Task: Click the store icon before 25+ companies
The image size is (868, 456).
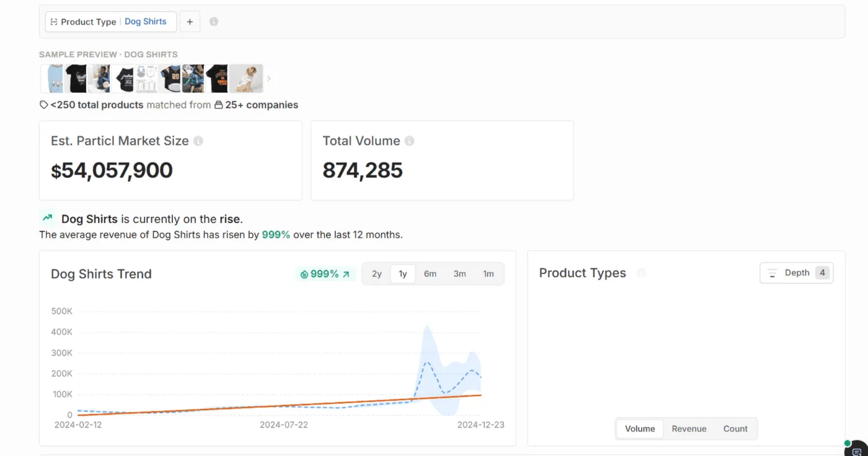Action: (x=218, y=105)
